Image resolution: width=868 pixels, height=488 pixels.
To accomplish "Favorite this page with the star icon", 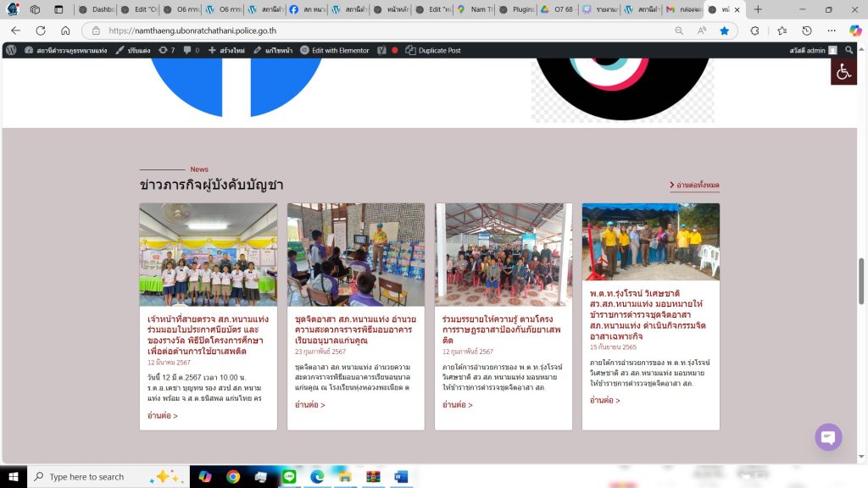I will click(725, 30).
